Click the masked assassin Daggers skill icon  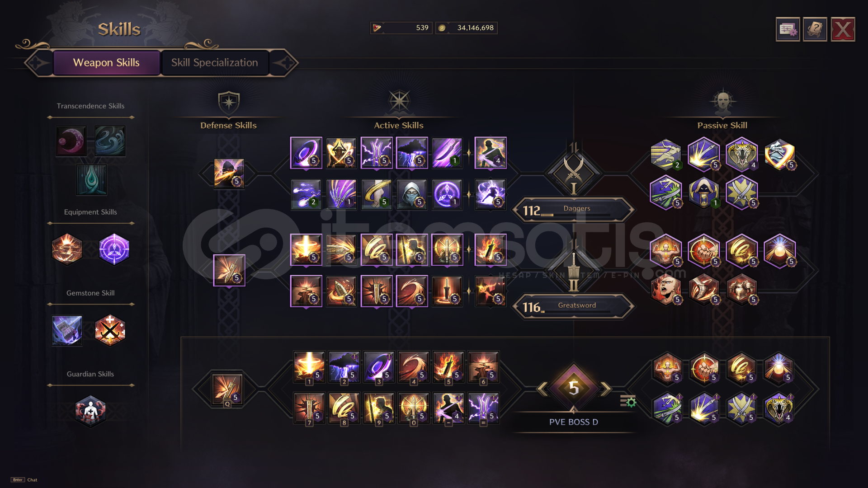(412, 195)
